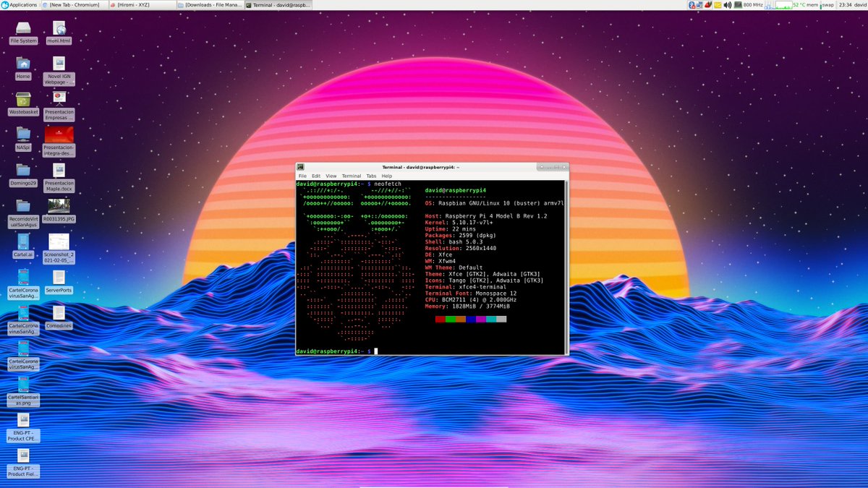Click the 23:34 panel clock

point(845,4)
